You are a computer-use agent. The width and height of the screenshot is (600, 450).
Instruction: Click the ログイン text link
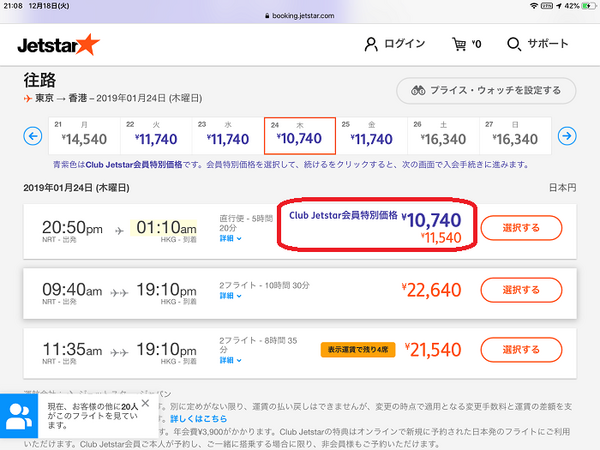click(x=404, y=44)
